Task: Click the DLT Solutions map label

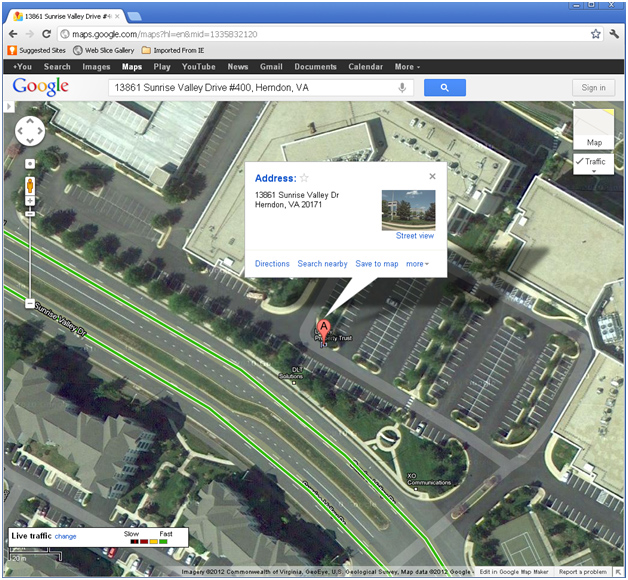Action: (293, 373)
